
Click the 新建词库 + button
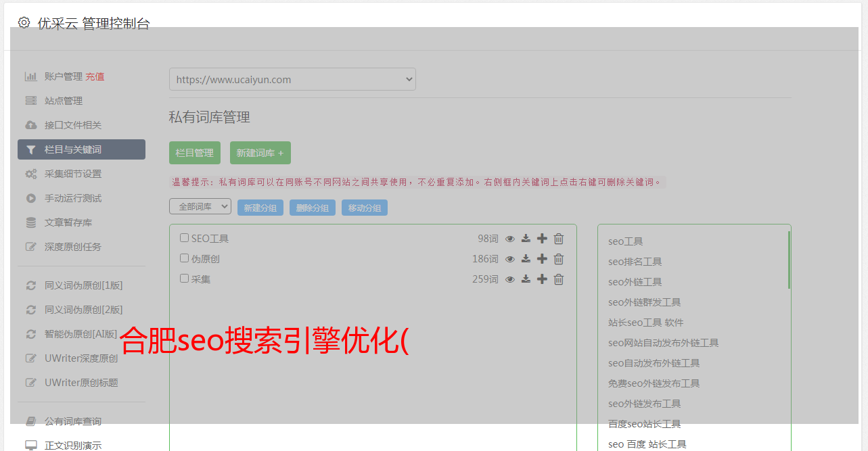(x=260, y=153)
